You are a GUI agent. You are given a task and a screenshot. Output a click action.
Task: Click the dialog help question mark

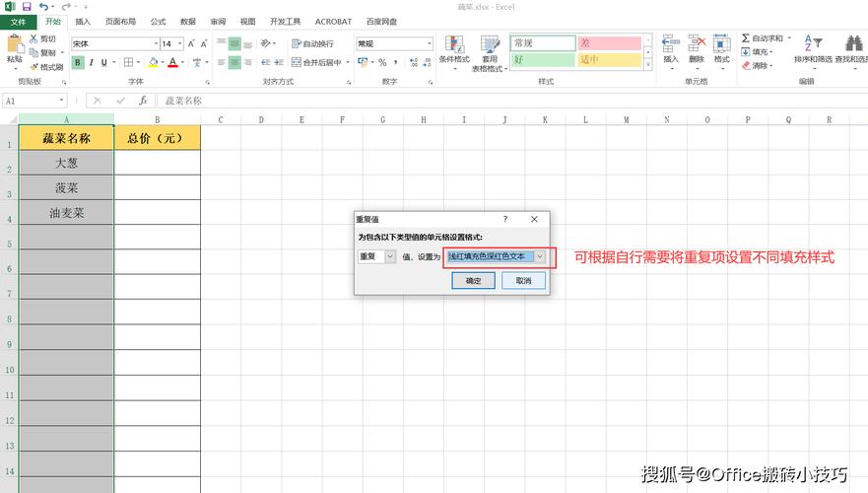coord(504,219)
